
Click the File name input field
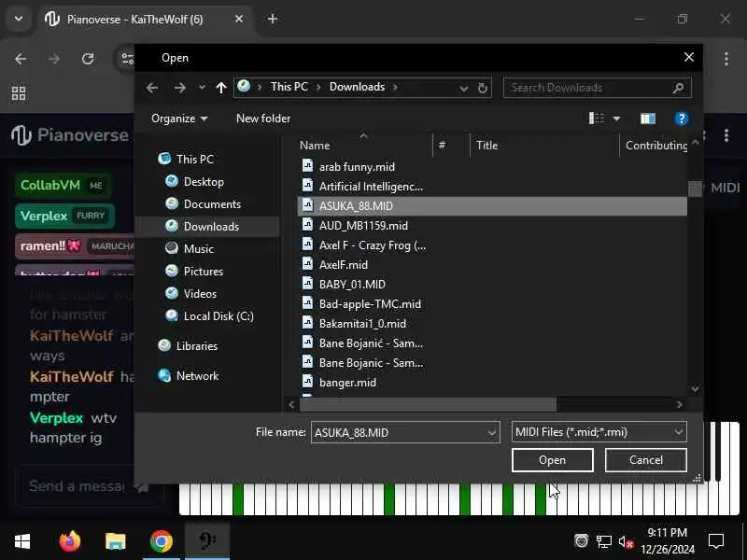(399, 432)
